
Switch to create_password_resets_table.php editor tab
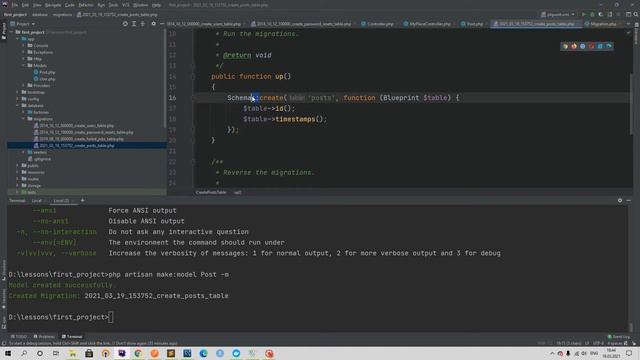(x=301, y=24)
